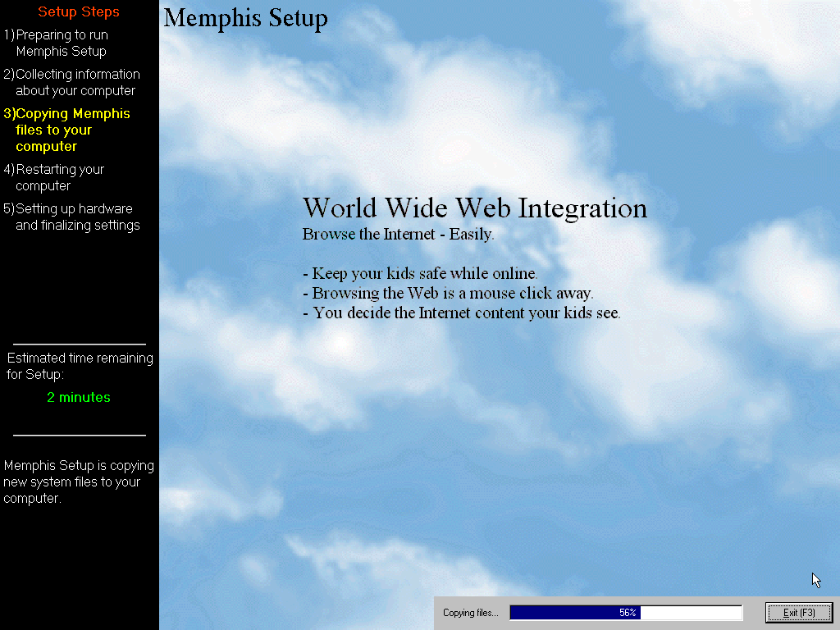The image size is (840, 630).
Task: Select the 'Setup Steps' heading
Action: pyautogui.click(x=79, y=11)
